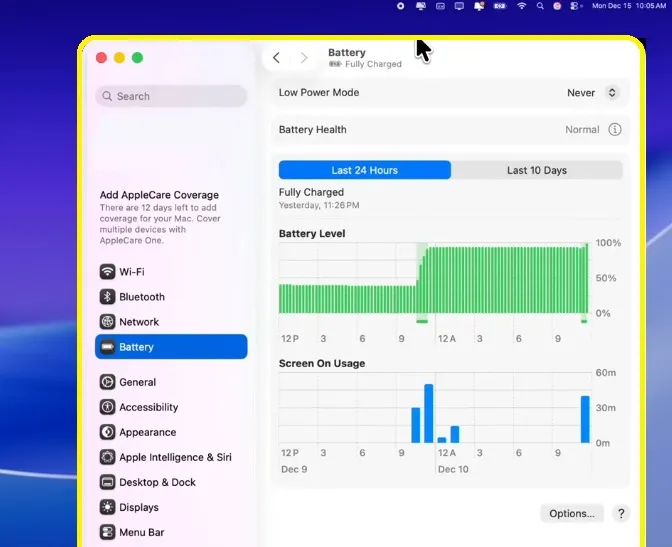
Task: Select Battery in the sidebar
Action: pyautogui.click(x=171, y=346)
